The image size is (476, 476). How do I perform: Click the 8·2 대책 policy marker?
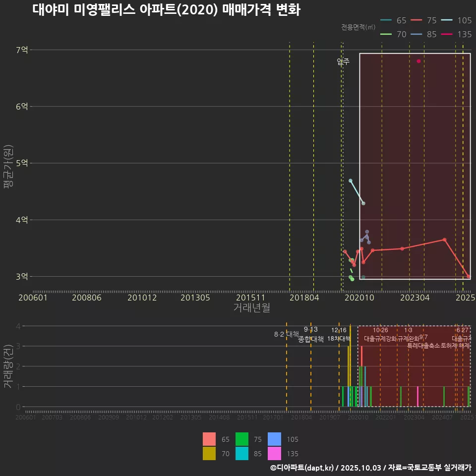pyautogui.click(x=286, y=335)
